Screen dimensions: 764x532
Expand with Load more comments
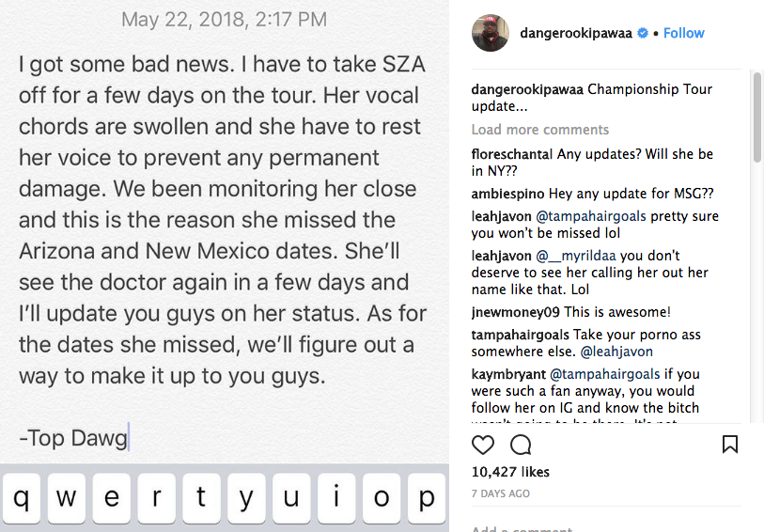pos(539,130)
